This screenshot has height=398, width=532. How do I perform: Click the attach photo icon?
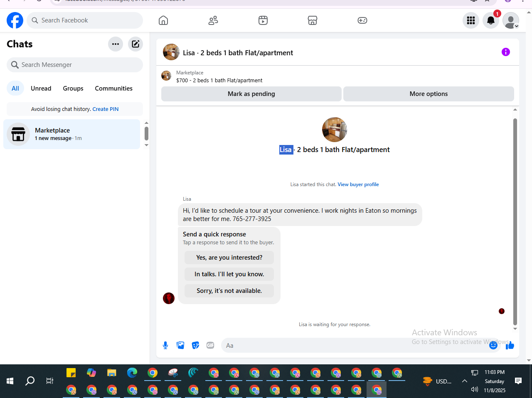pyautogui.click(x=180, y=345)
